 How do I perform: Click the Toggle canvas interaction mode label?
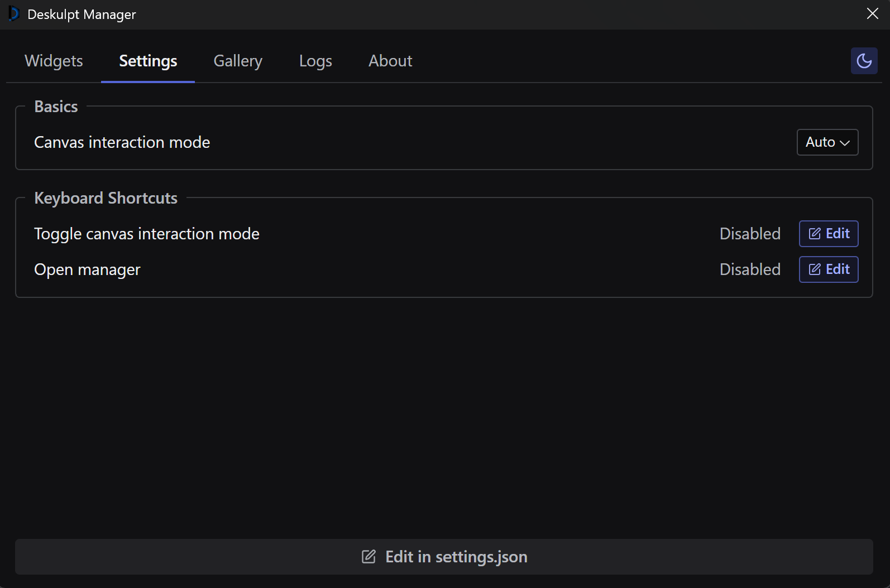tap(147, 234)
